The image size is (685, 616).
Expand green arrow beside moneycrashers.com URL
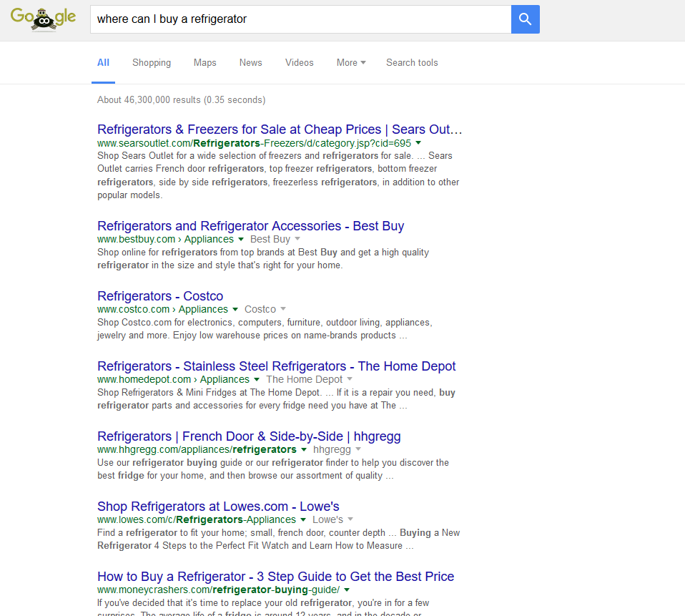tap(347, 590)
